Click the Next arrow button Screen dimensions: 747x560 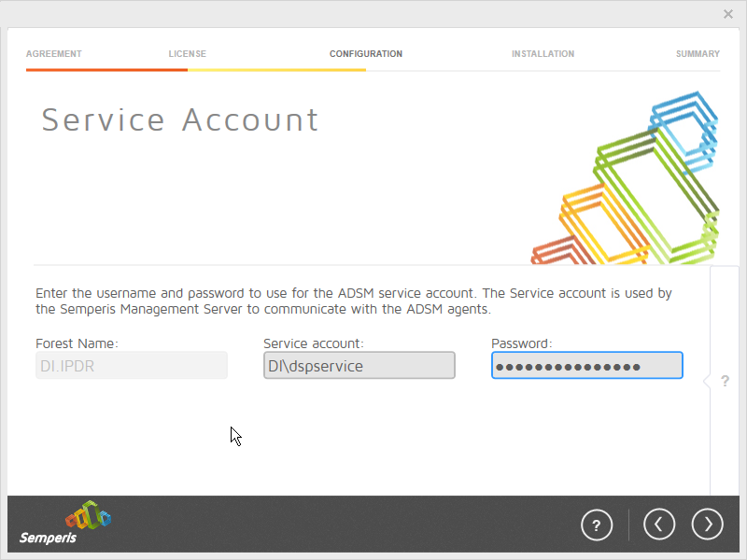click(x=707, y=525)
